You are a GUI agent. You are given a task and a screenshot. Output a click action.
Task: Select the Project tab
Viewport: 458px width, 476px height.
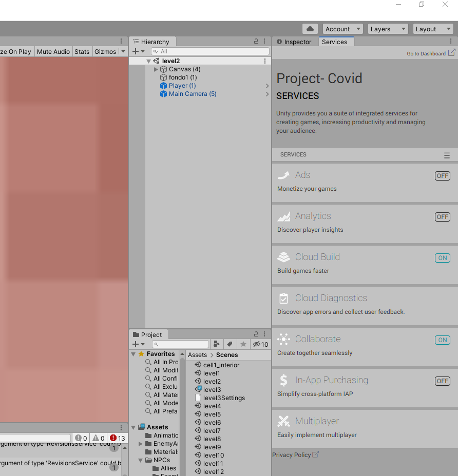(148, 334)
